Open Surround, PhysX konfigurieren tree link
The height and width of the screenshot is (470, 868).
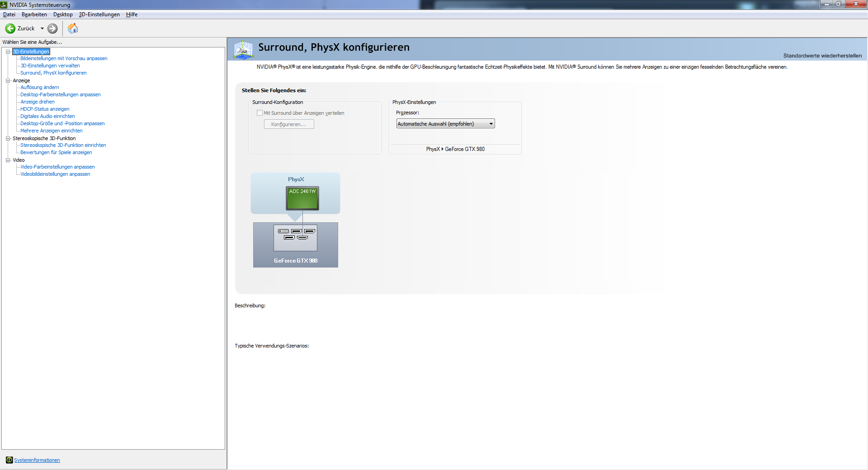[x=53, y=73]
